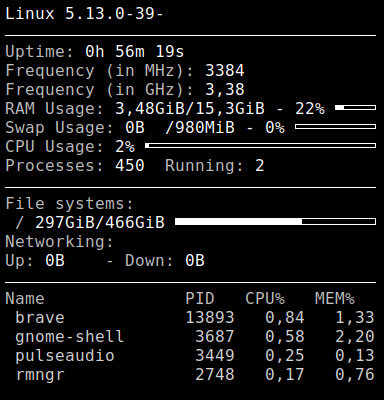Click brave memory value 1,33

click(x=355, y=318)
